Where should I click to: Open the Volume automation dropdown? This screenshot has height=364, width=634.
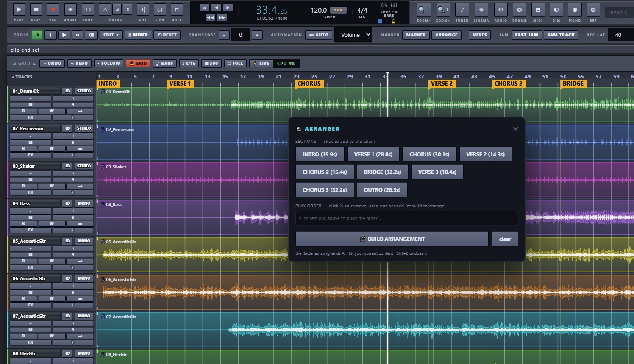click(x=353, y=35)
